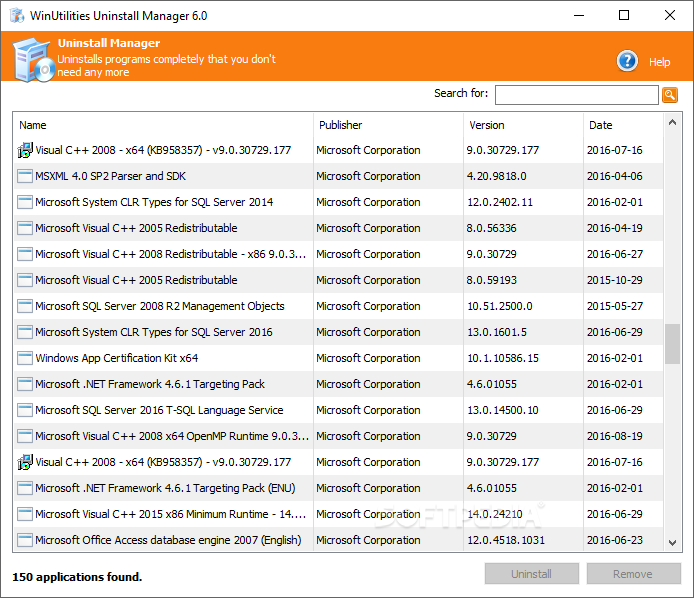Sort list by Publisher column header
The image size is (694, 598).
tap(340, 125)
